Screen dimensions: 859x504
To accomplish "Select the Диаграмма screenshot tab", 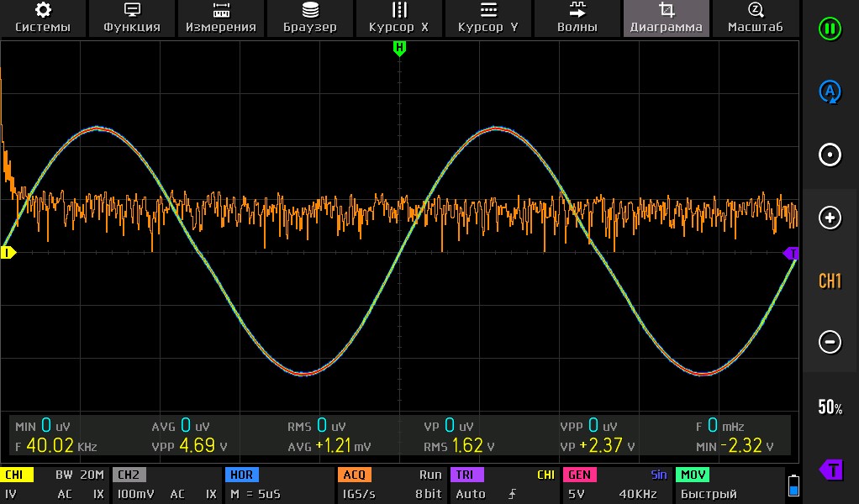I will tap(667, 18).
